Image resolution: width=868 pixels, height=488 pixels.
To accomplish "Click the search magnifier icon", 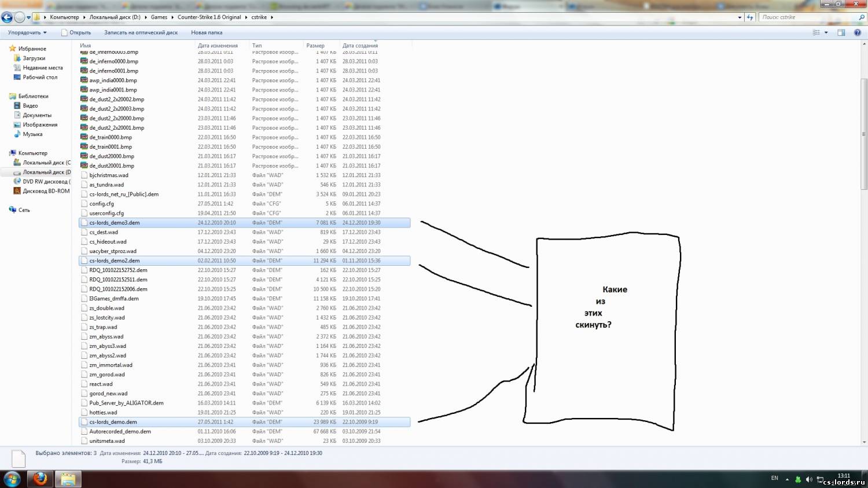I will pyautogui.click(x=861, y=17).
